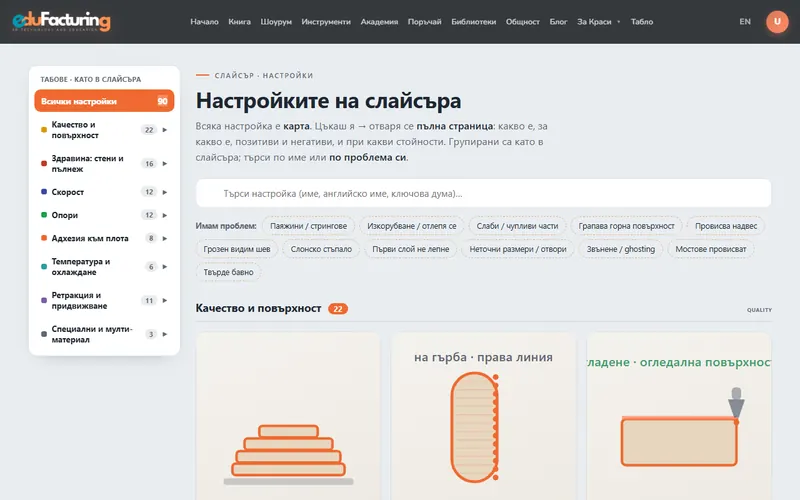Open Начало in navigation bar

point(204,21)
